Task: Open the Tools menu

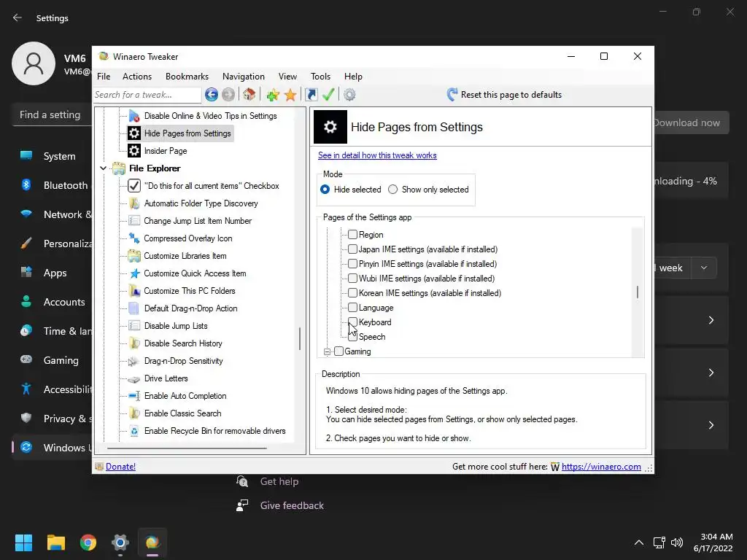Action: coord(320,76)
